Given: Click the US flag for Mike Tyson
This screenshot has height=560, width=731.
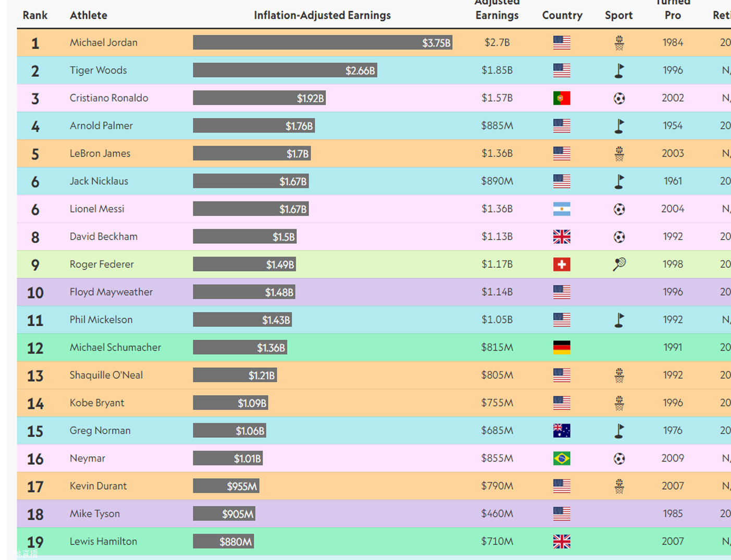Looking at the screenshot, I should point(562,514).
